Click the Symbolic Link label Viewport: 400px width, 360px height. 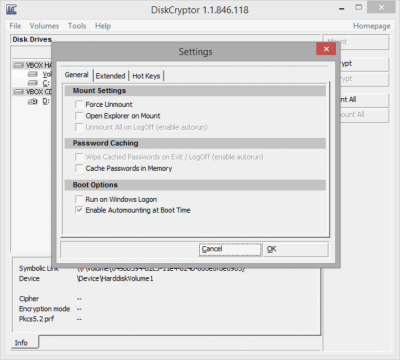(x=39, y=269)
